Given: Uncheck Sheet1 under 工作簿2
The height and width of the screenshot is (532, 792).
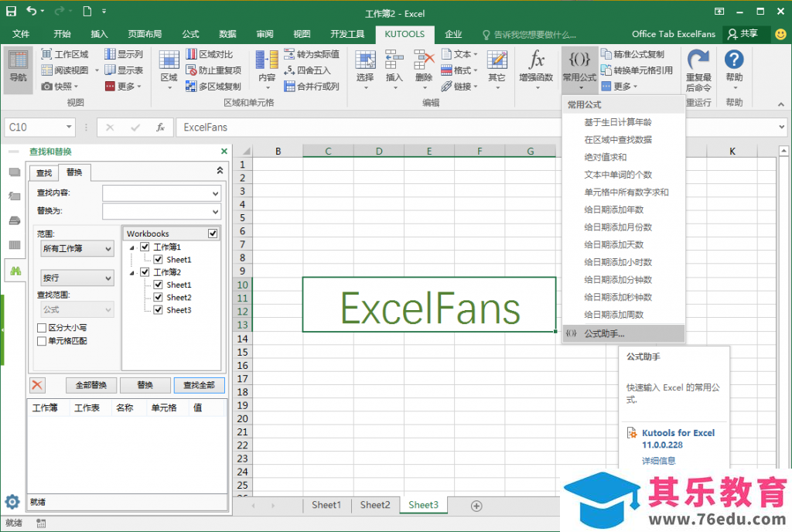Looking at the screenshot, I should [158, 285].
